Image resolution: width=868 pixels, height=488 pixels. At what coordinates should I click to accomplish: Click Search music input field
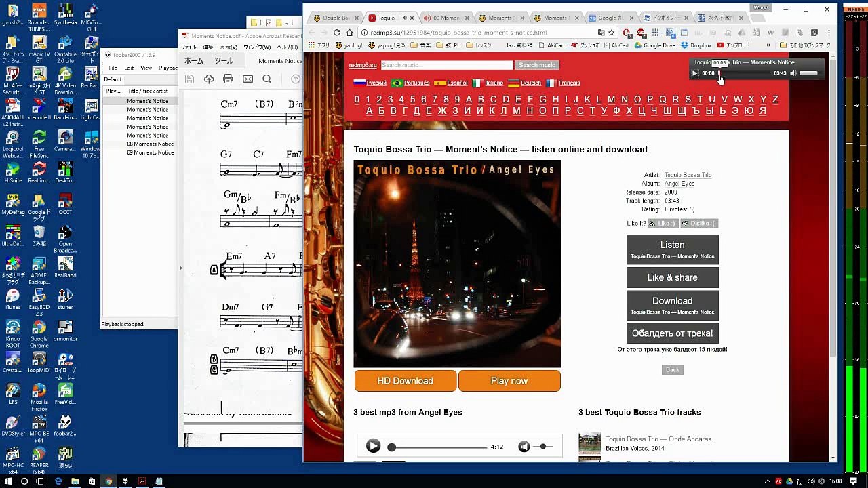[x=447, y=65]
